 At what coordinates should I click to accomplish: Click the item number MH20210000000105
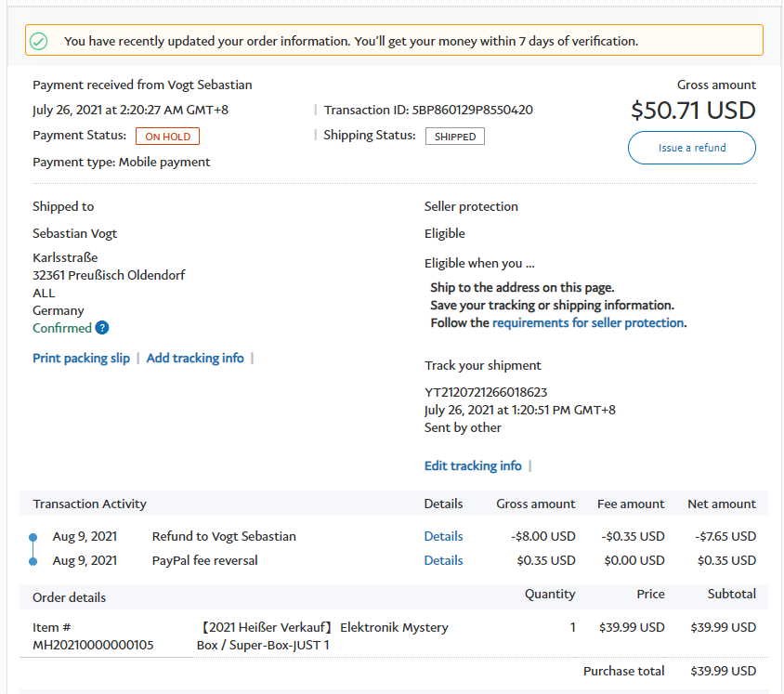[x=93, y=645]
